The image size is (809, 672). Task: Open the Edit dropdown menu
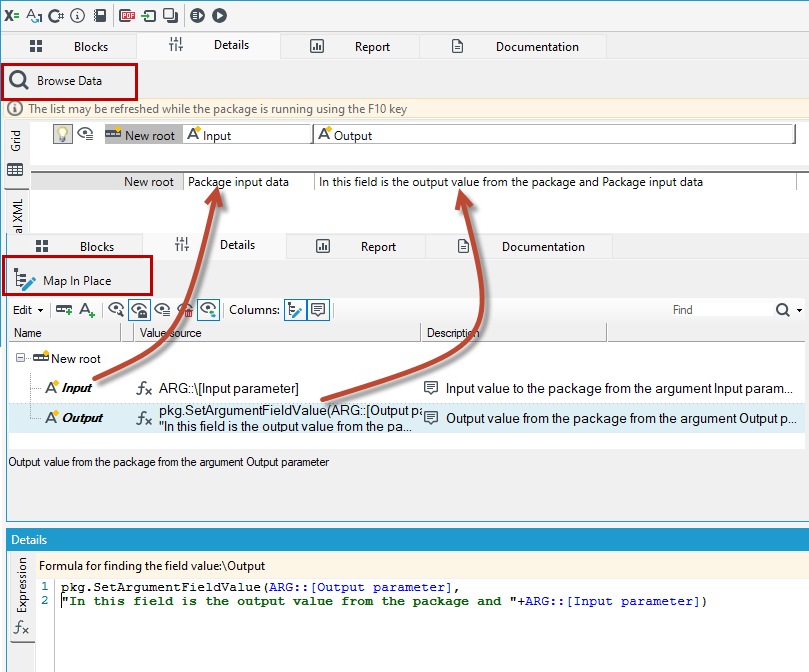(28, 310)
